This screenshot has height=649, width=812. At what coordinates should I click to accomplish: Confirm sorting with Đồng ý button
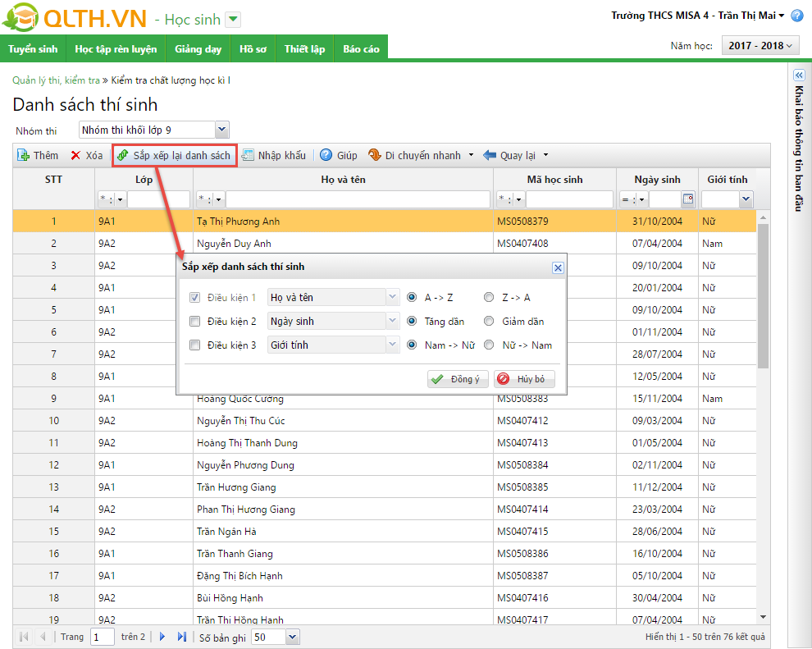point(458,379)
